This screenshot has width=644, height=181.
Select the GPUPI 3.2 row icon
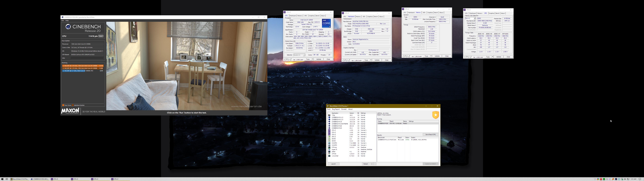(x=329, y=139)
